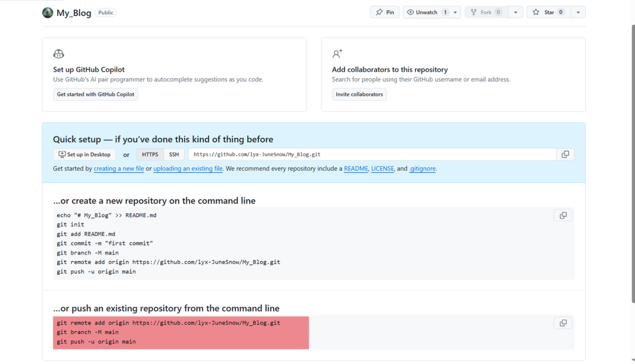
Task: Click the Fork button
Action: [x=486, y=12]
